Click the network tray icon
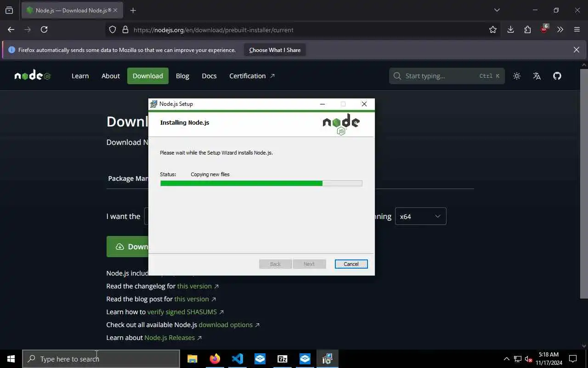 518,359
